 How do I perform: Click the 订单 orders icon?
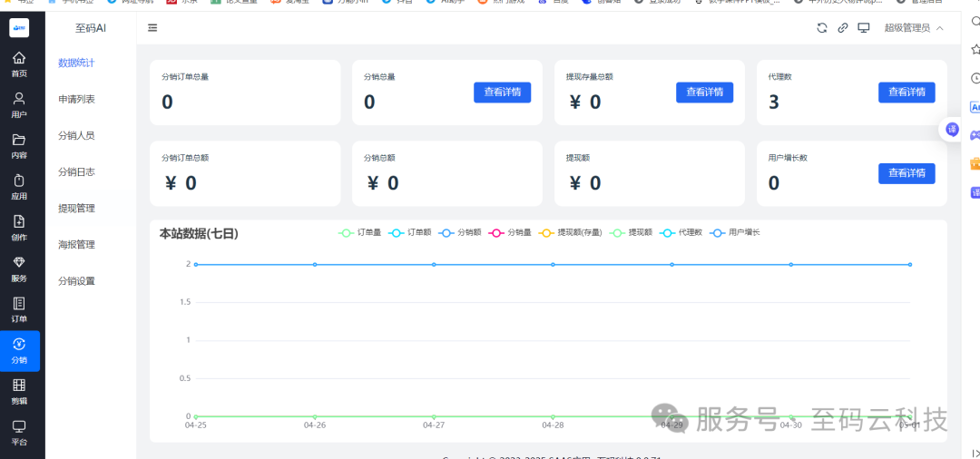coord(19,308)
